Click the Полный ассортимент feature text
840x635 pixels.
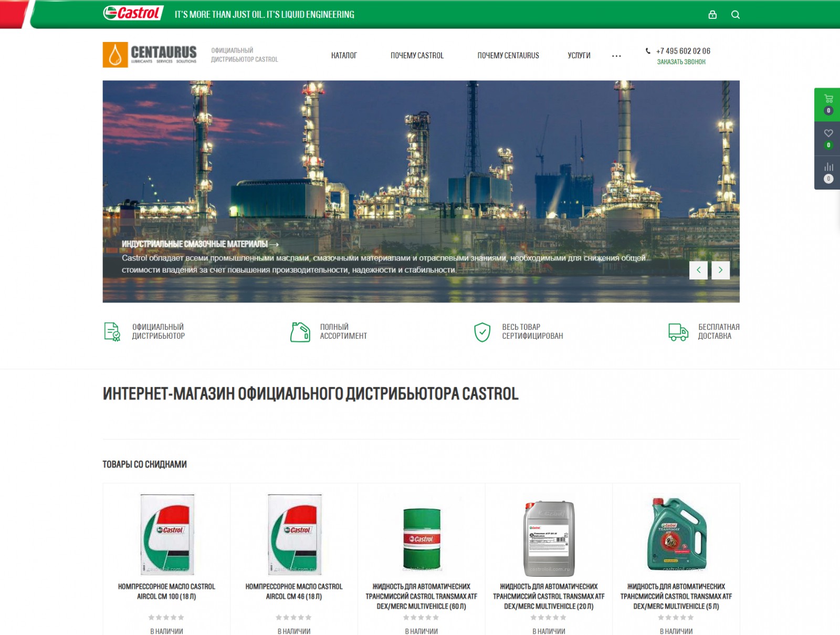(343, 331)
